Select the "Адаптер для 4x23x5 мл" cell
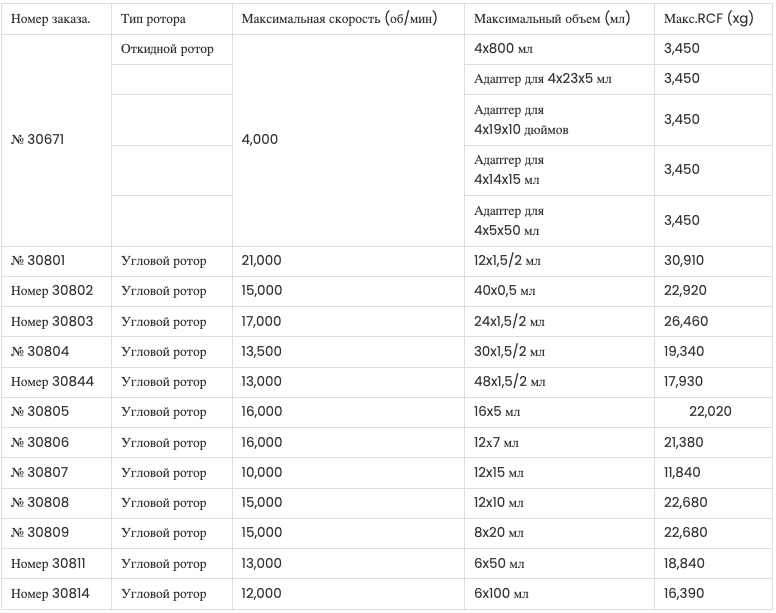 point(542,79)
